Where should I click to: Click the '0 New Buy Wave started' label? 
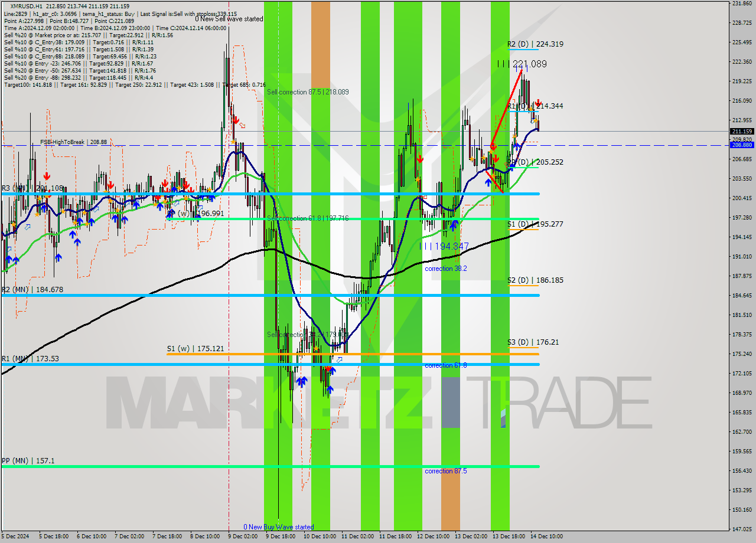(x=279, y=527)
